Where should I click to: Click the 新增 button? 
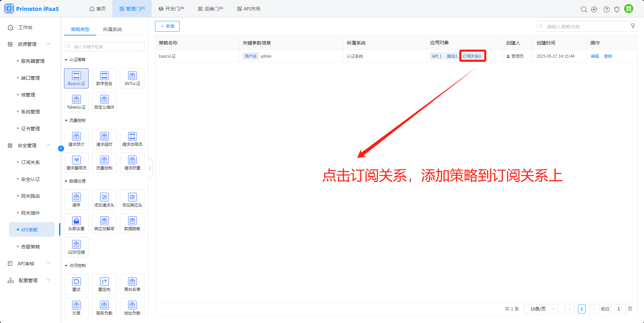(x=167, y=26)
